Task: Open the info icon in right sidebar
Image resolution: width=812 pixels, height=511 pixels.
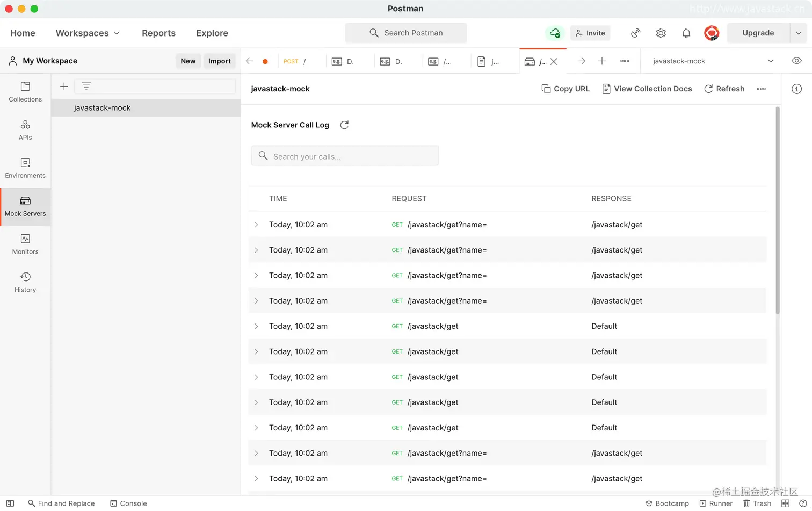Action: 796,89
